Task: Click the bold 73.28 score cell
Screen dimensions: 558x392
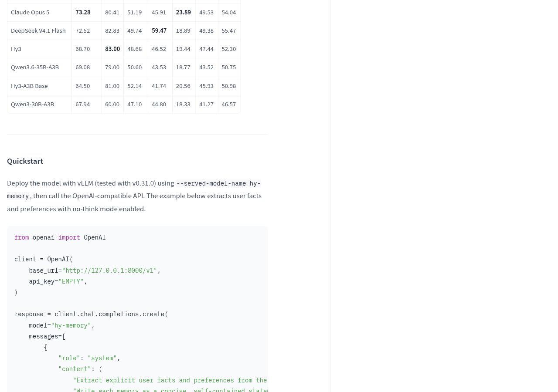Action: click(83, 12)
